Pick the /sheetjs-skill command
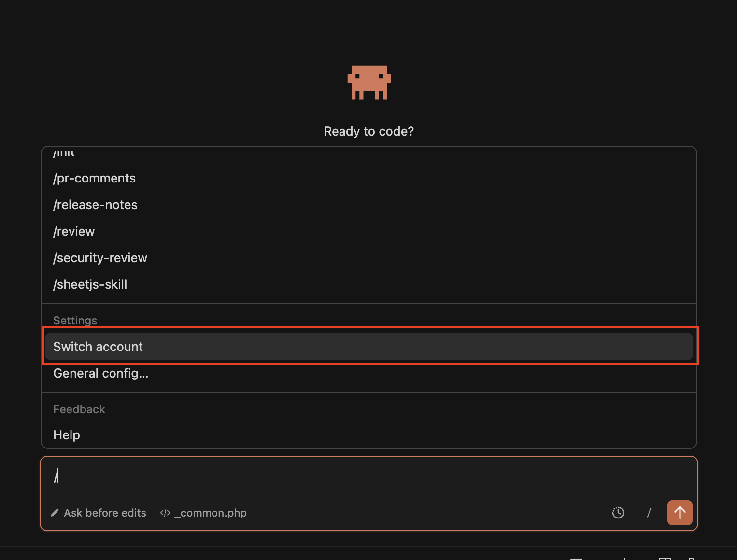 [x=369, y=284]
